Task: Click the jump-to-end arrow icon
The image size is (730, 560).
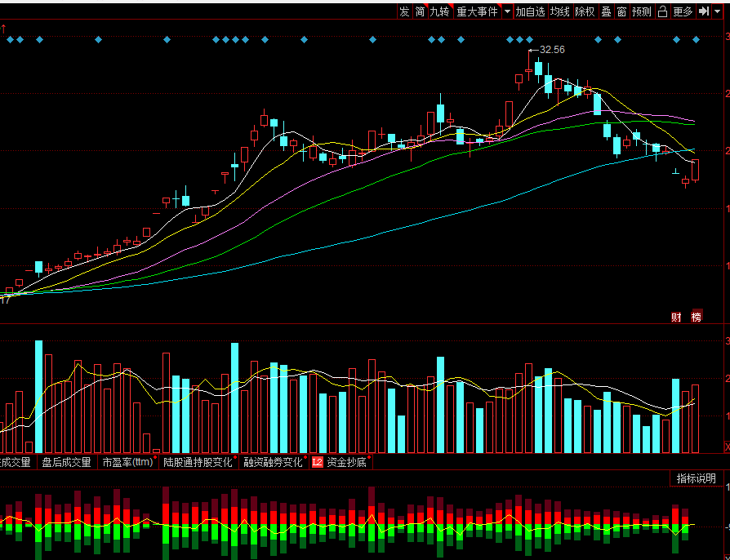Action: pyautogui.click(x=704, y=11)
